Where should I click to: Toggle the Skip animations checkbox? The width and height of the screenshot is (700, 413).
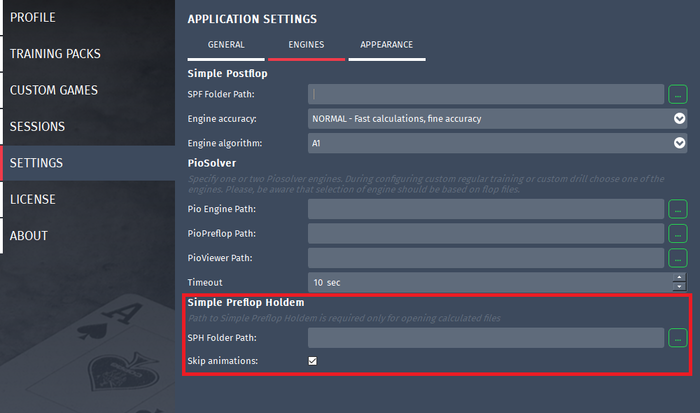[x=312, y=361]
